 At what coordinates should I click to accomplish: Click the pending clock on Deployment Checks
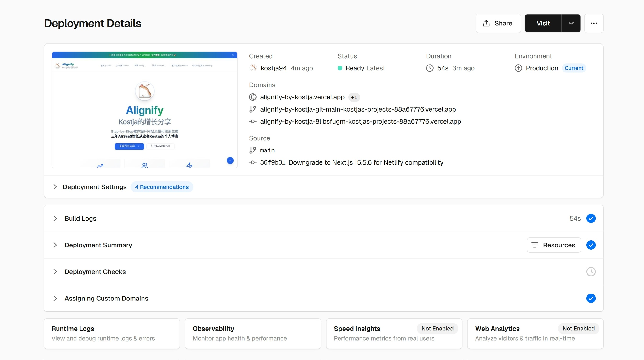pyautogui.click(x=591, y=272)
